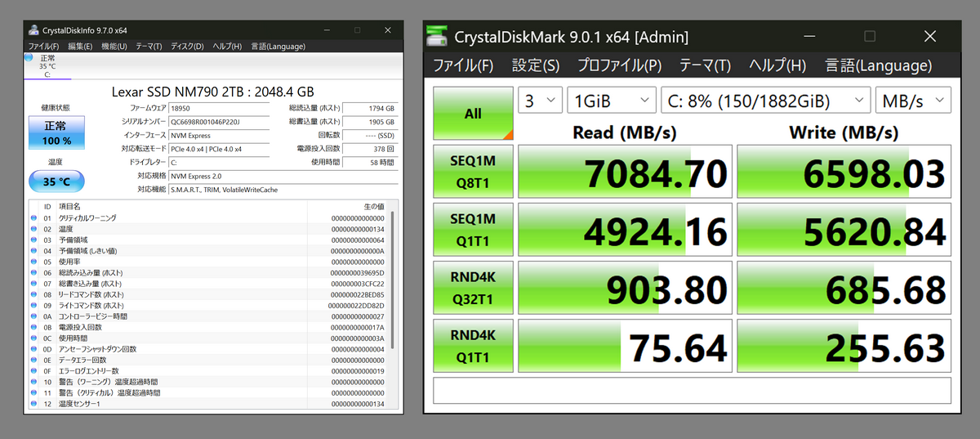Open the test count dropdown showing 3
The image size is (980, 439).
[x=540, y=101]
